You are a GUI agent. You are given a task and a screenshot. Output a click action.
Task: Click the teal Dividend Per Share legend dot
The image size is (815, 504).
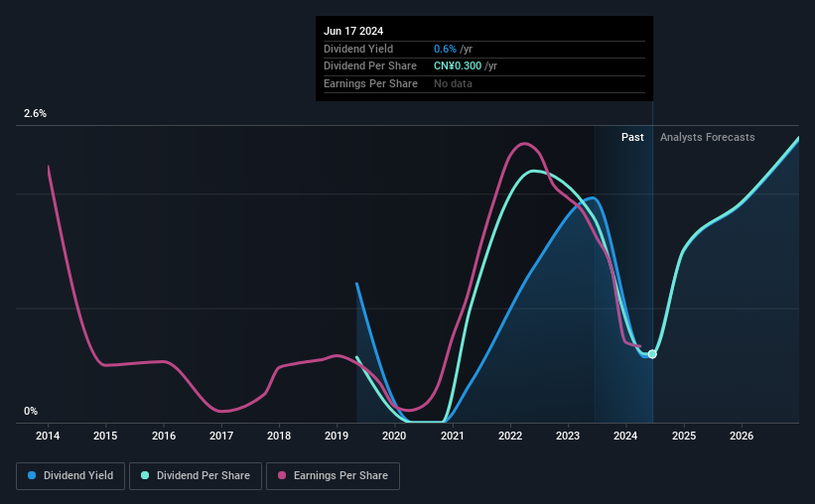click(x=145, y=475)
